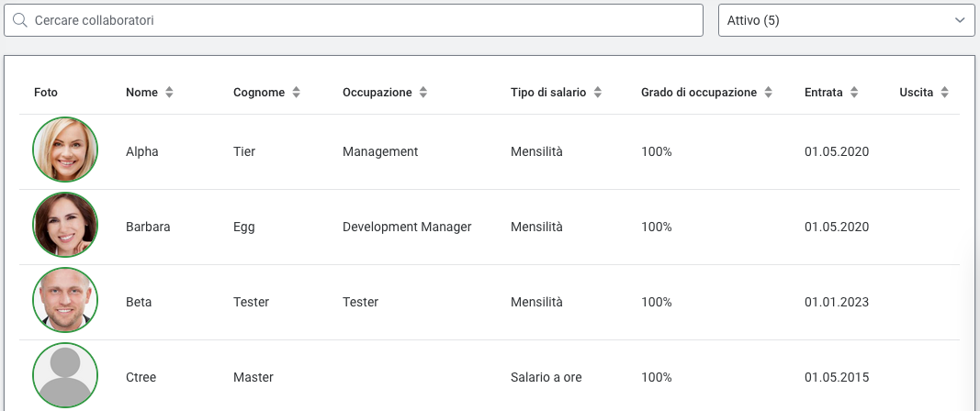Sort by Tipo di salario arrows

[597, 93]
